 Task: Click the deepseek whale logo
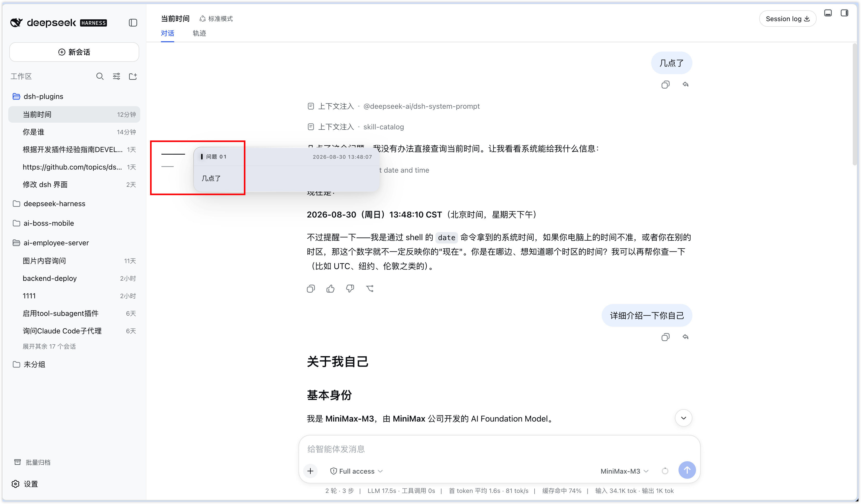click(16, 23)
